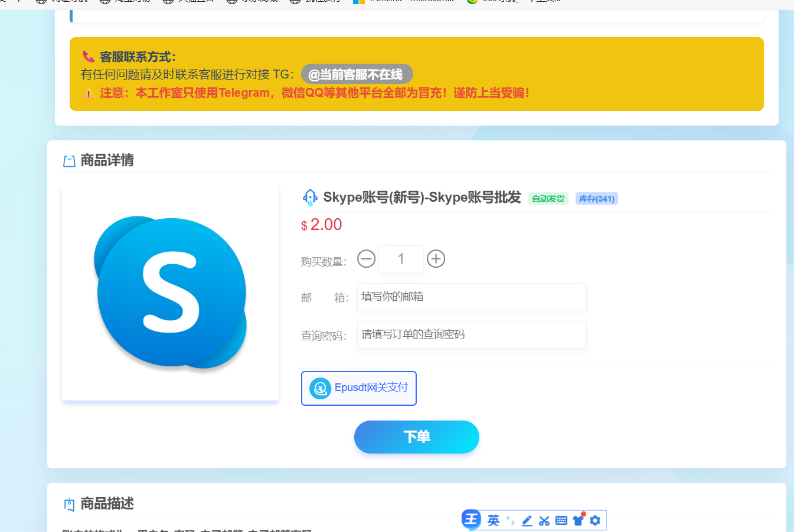The width and height of the screenshot is (794, 532).
Task: Click the 查询密码 label
Action: click(324, 336)
